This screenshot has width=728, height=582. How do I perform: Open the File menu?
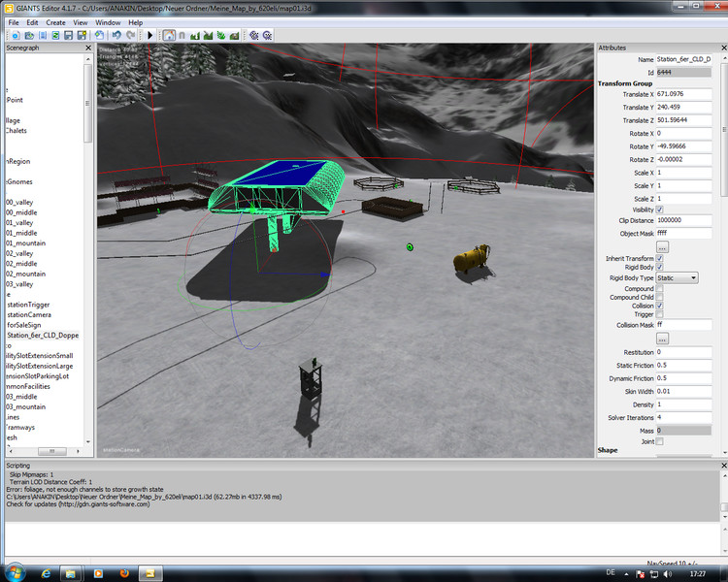point(14,22)
